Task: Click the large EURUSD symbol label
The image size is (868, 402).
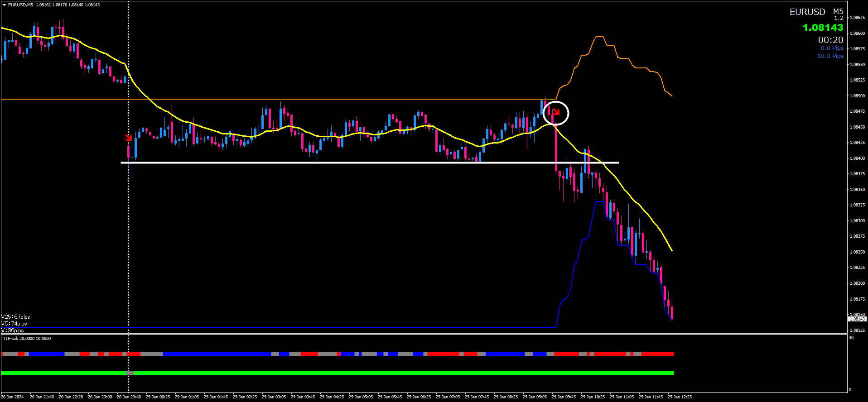Action: click(807, 12)
